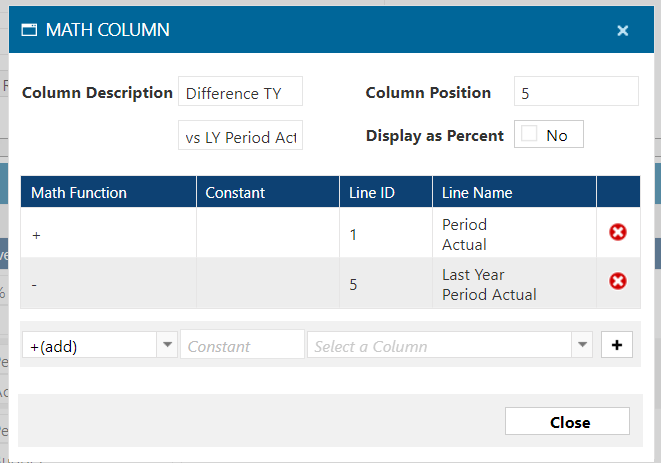Click the Constant input box
Viewport: 661px width, 463px height.
[241, 346]
